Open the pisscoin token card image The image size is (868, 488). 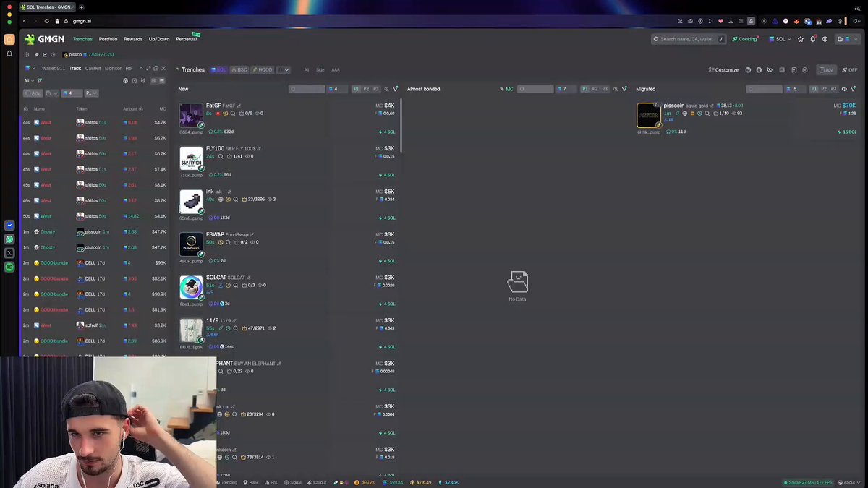(x=649, y=115)
